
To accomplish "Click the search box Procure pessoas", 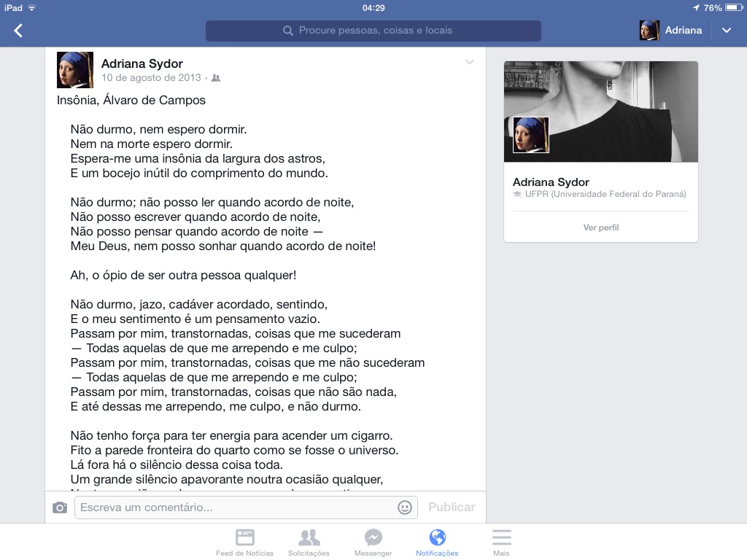I will (x=373, y=31).
